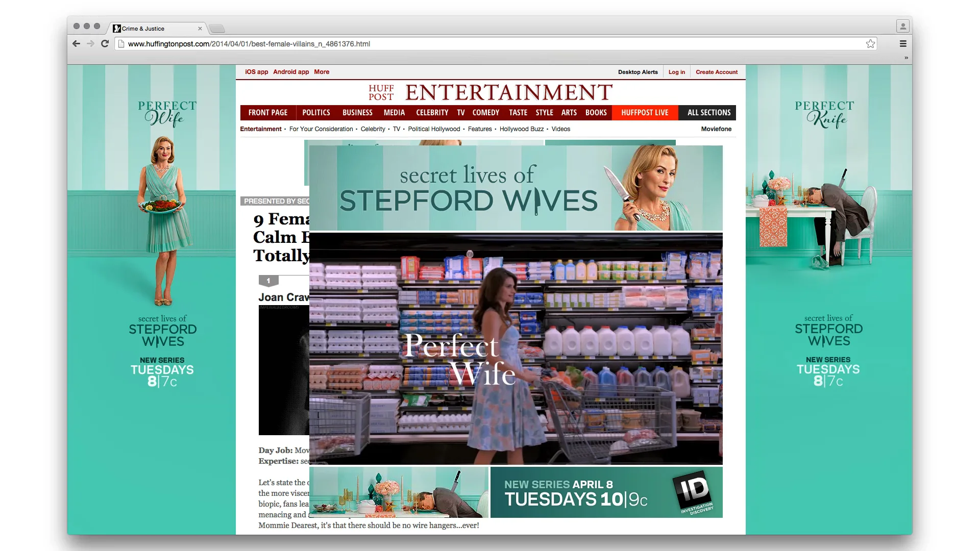
Task: Open the Hollywood Buzz section
Action: tap(522, 129)
